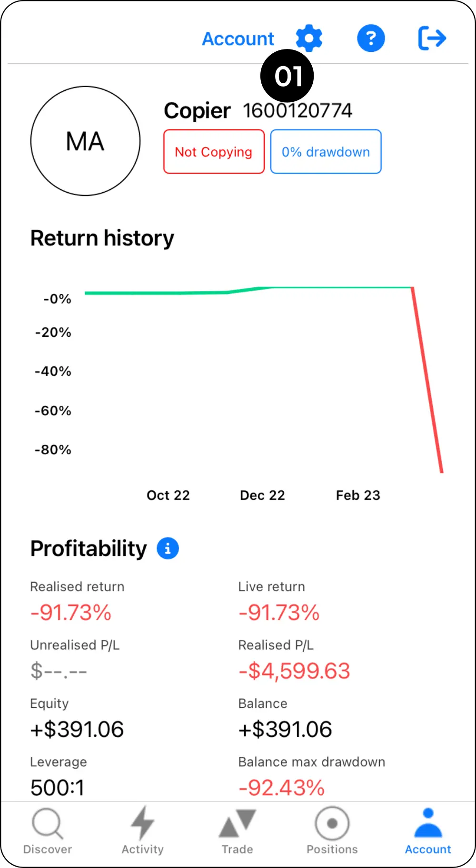The width and height of the screenshot is (476, 868).
Task: Open the Positions tab
Action: click(x=332, y=830)
